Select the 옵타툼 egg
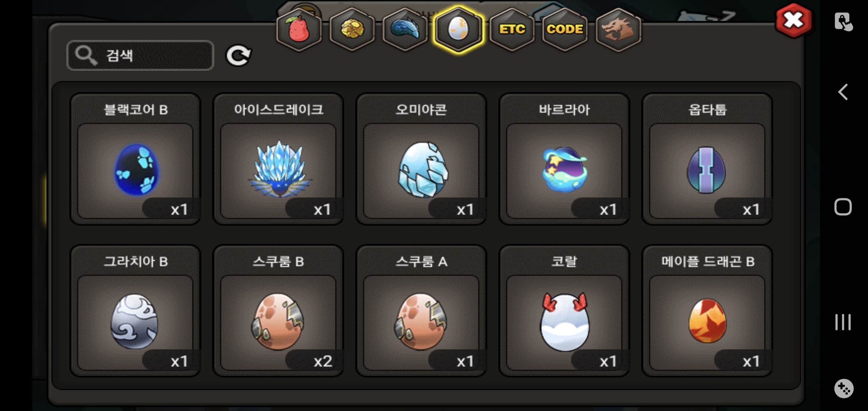The height and width of the screenshot is (411, 868). click(x=707, y=159)
